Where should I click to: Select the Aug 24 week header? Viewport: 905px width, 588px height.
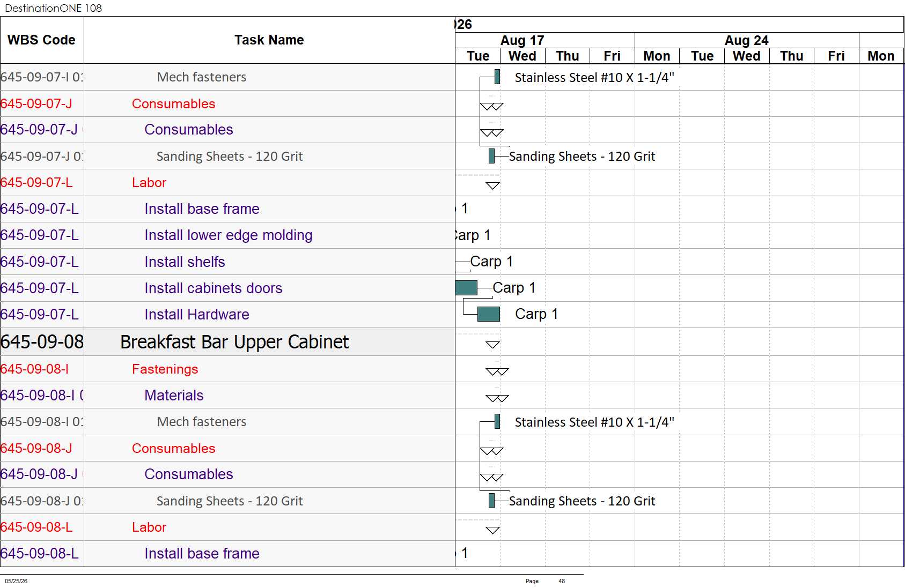coord(746,40)
